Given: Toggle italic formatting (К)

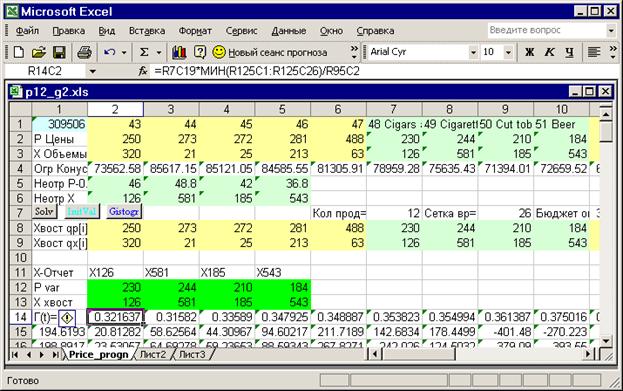Looking at the screenshot, I should [x=549, y=52].
